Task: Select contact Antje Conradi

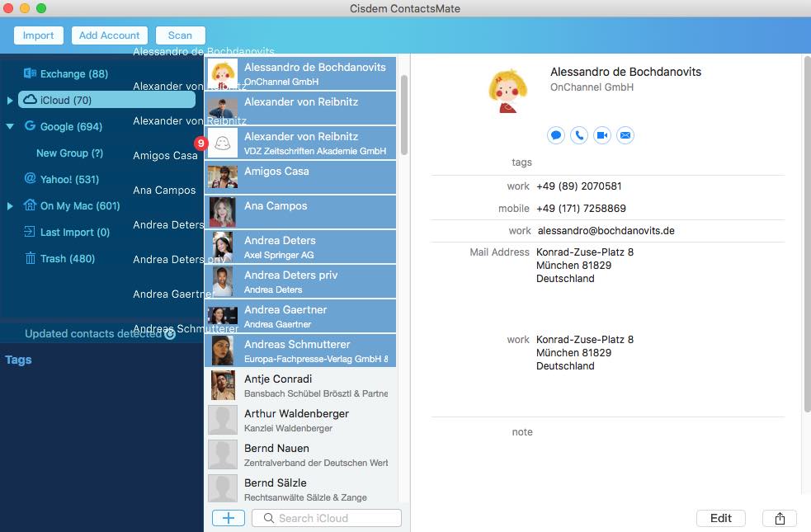Action: [300, 385]
